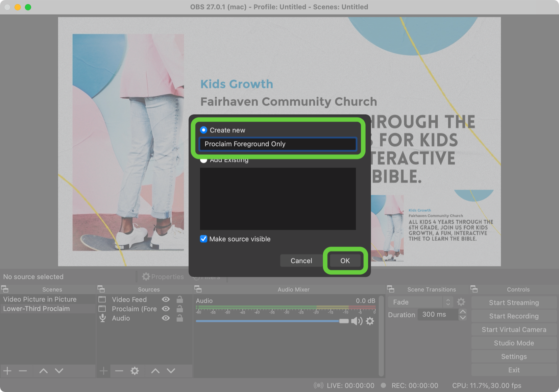Screen dimensions: 559x392
Task: Lock the Video Feed source
Action: click(x=180, y=299)
